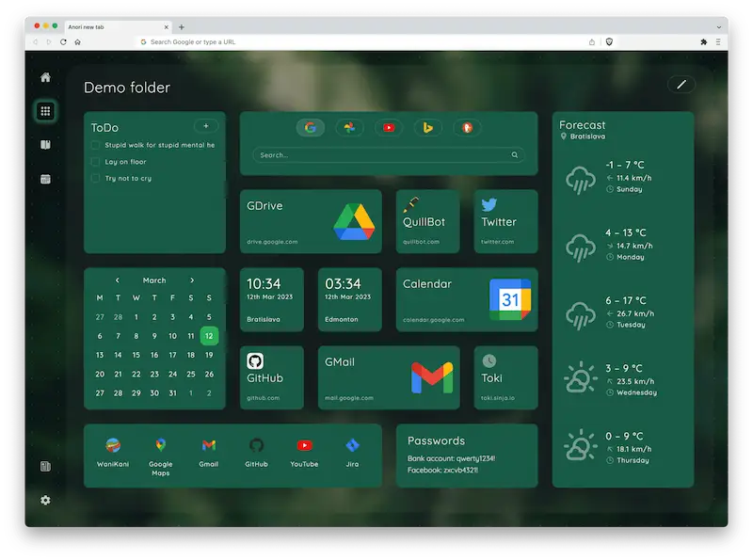Screen dimensions: 753x560
Task: Check 'Stupid walk for stupid mental he' task
Action: tap(96, 145)
